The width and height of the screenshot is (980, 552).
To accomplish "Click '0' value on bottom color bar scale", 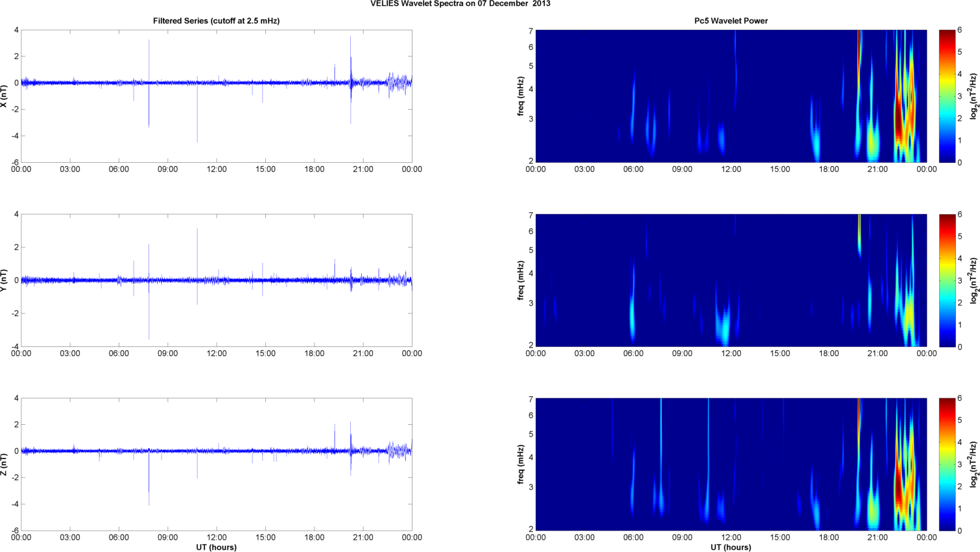I will tap(960, 531).
